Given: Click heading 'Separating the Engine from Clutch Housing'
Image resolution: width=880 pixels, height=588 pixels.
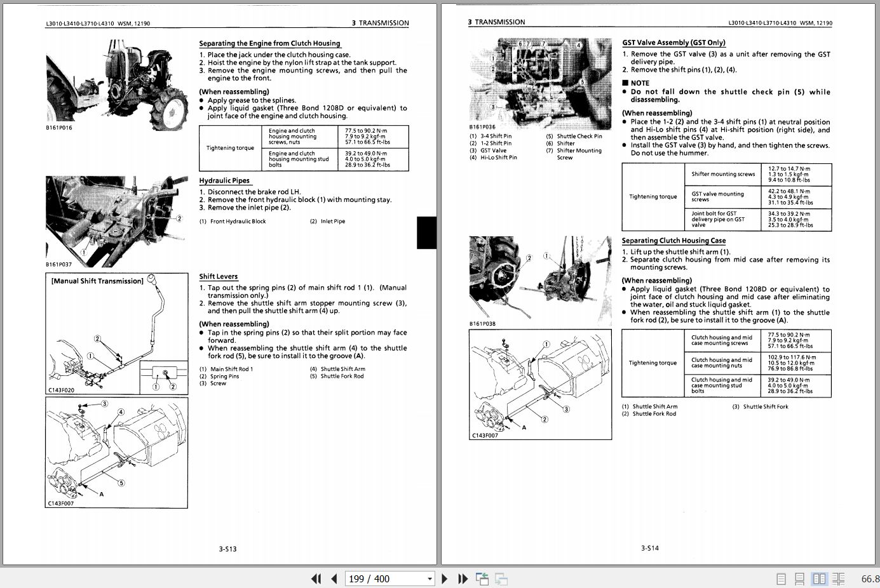Looking at the screenshot, I should 269,43.
